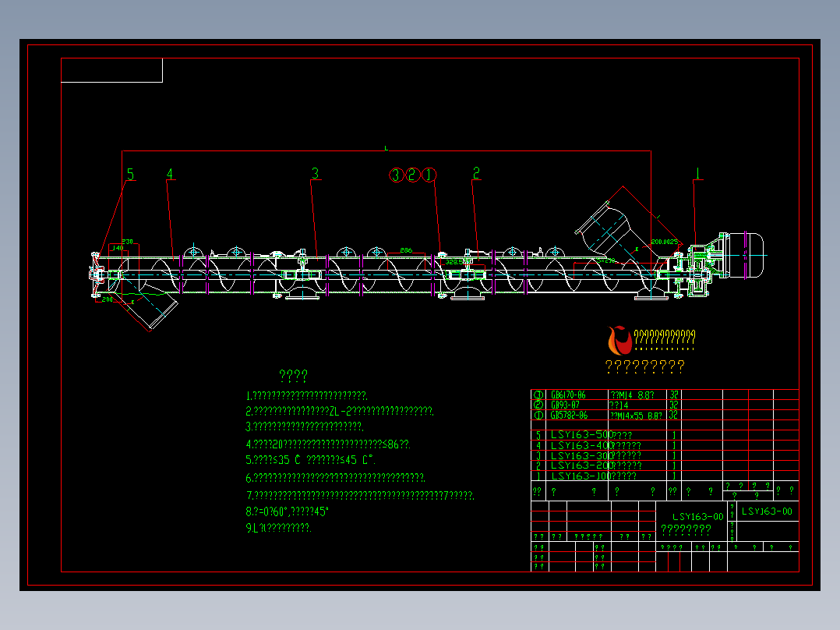Select the GB5782-86 cell in the parts list
This screenshot has height=630, width=840.
569,415
